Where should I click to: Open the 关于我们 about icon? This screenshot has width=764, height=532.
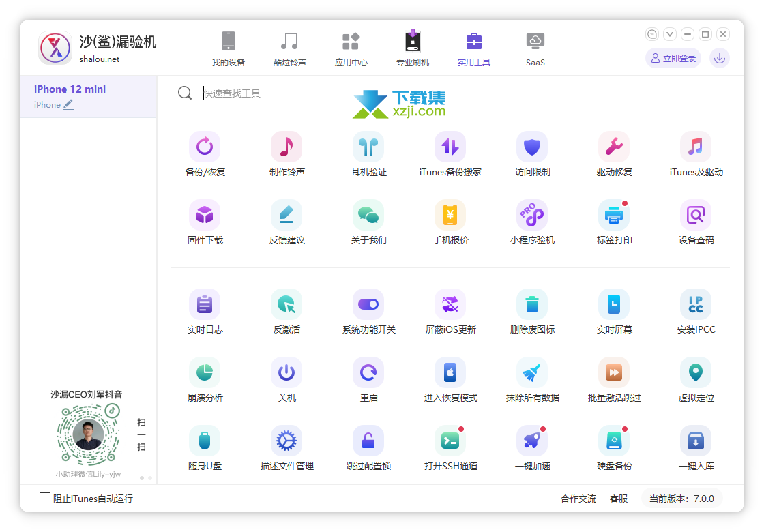(x=368, y=215)
